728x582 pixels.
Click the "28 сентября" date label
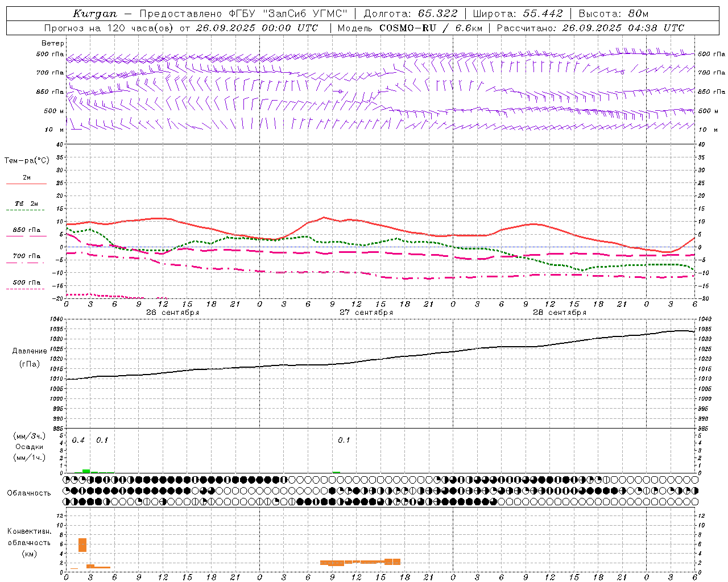click(559, 312)
